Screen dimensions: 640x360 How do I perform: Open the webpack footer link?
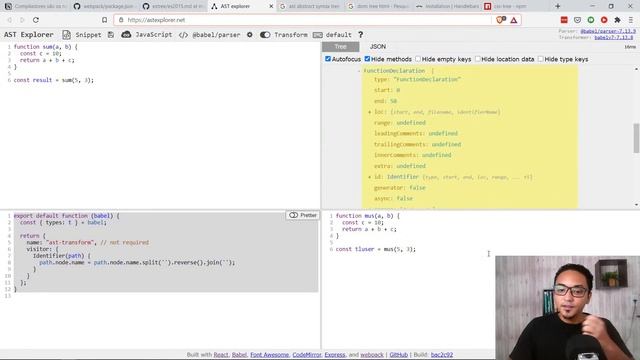tap(372, 355)
